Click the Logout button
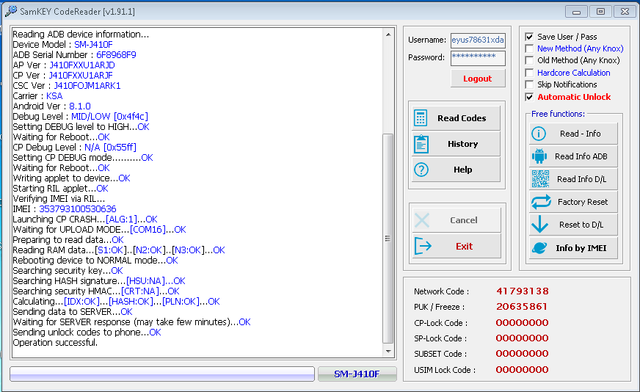 point(478,78)
